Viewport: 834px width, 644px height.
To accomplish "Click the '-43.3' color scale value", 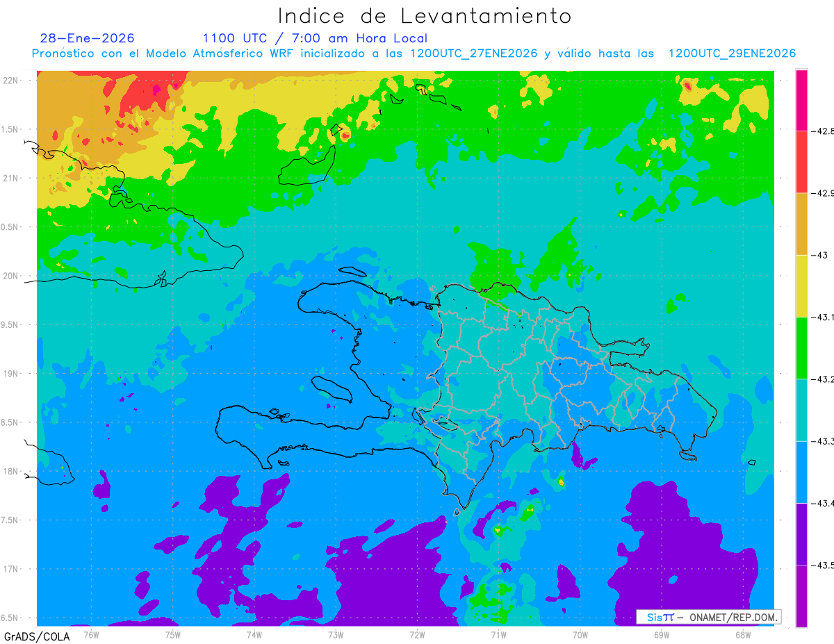I will [822, 441].
